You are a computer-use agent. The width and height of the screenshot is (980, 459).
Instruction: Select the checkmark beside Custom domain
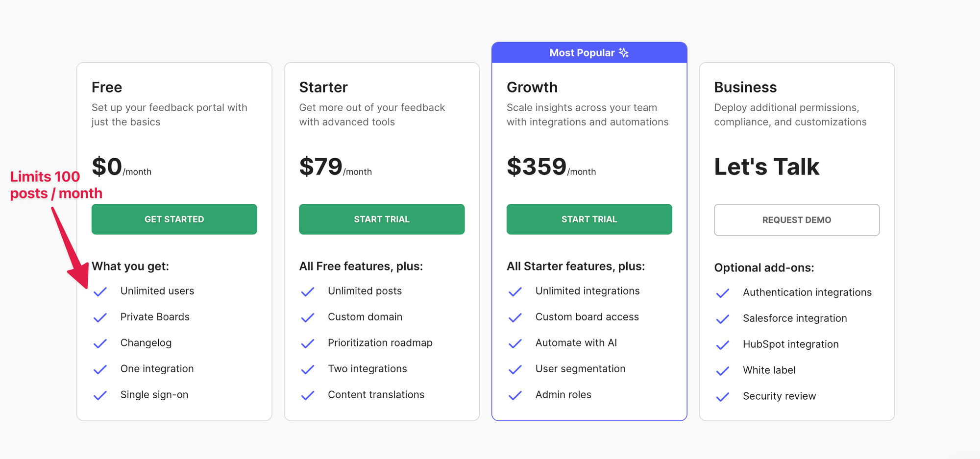308,317
